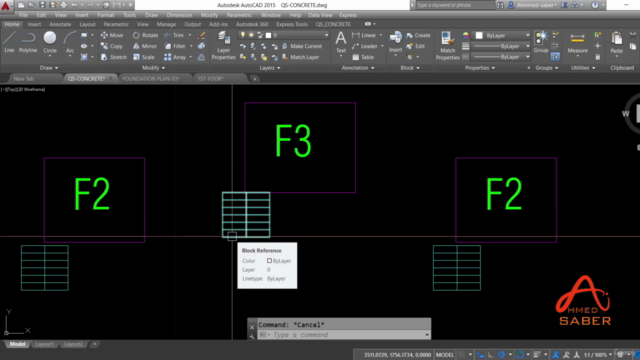Select the Line drawing tool
The height and width of the screenshot is (360, 640).
coord(9,42)
